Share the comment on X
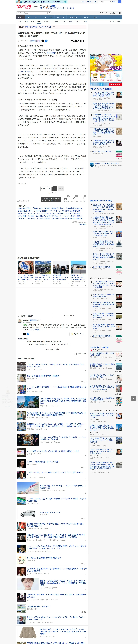This screenshot has height=644, width=138. pyautogui.click(x=24, y=334)
